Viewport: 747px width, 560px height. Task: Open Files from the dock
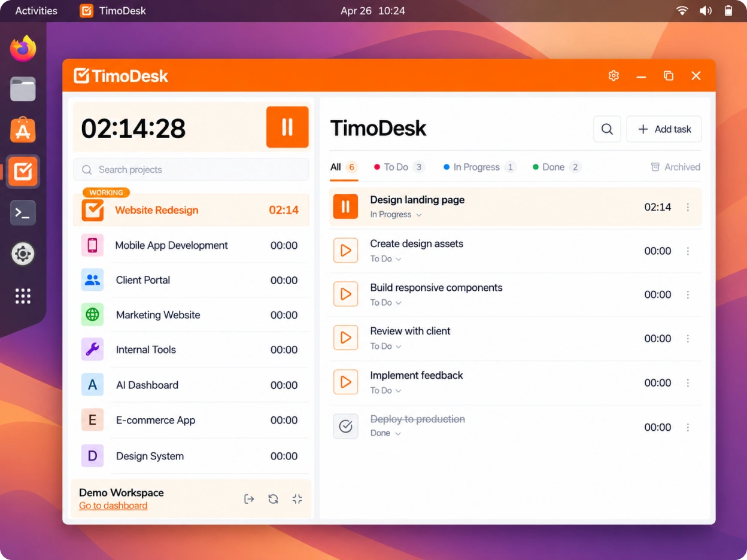pyautogui.click(x=23, y=89)
